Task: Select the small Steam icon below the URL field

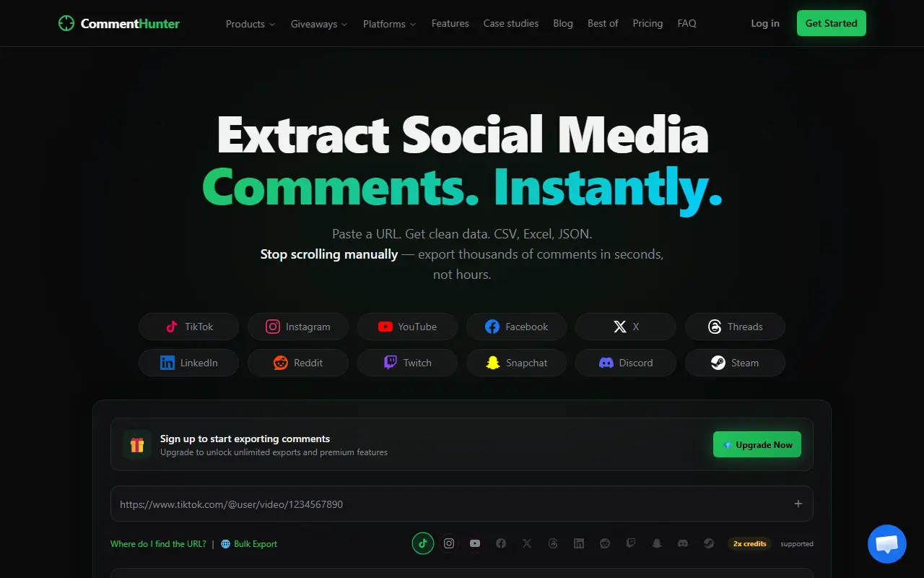Action: click(709, 543)
